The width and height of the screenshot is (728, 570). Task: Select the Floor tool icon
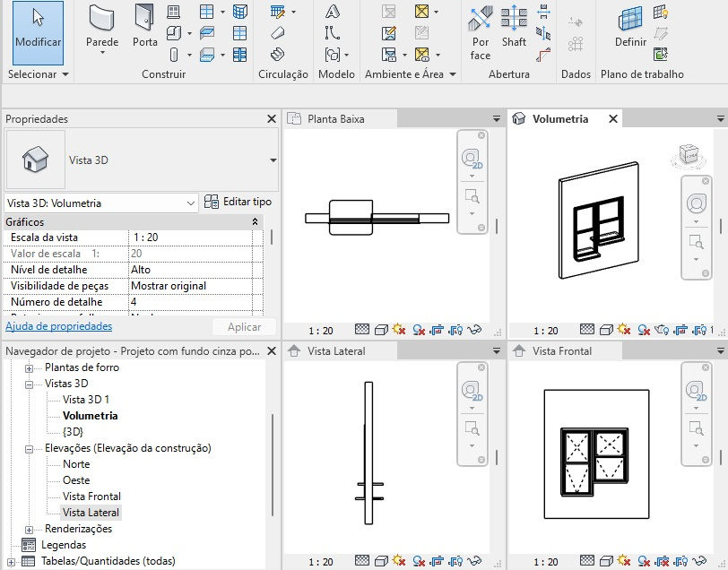pos(206,55)
